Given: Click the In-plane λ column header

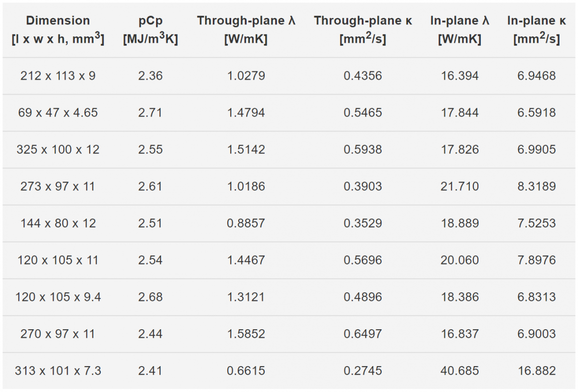Looking at the screenshot, I should coord(460,29).
